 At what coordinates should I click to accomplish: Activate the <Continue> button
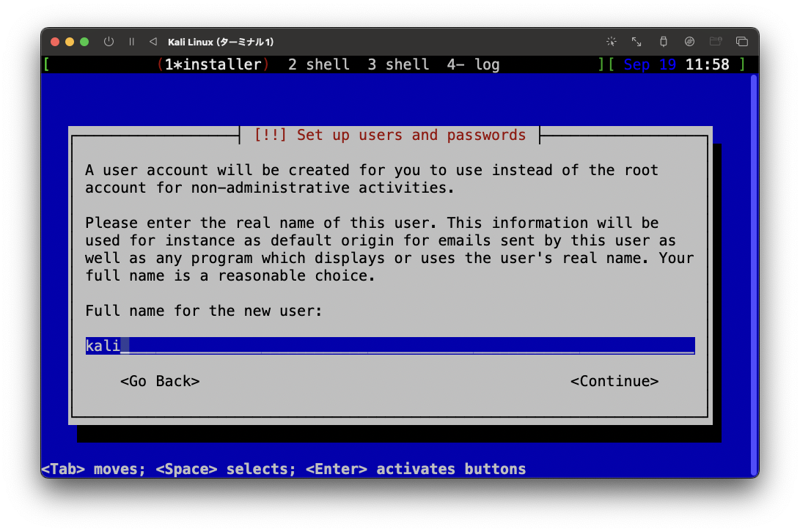(614, 381)
